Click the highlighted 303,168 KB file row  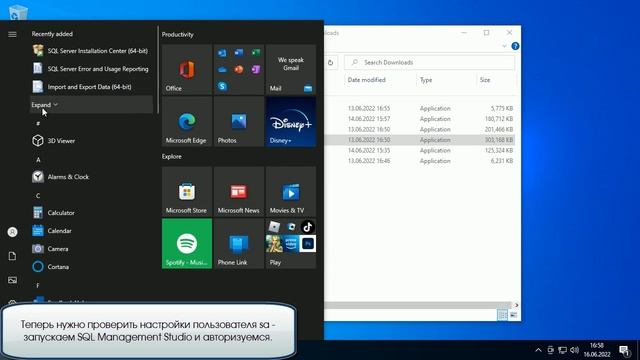pyautogui.click(x=420, y=140)
